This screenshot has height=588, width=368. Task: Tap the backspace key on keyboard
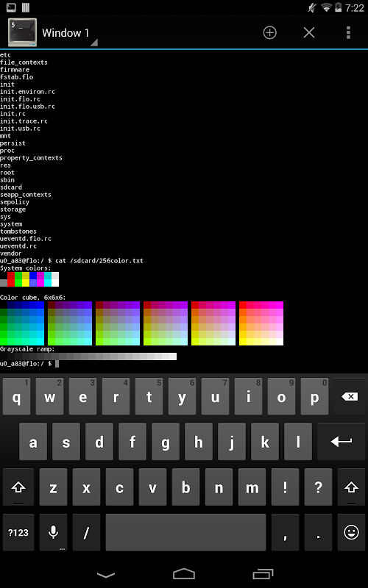click(350, 396)
